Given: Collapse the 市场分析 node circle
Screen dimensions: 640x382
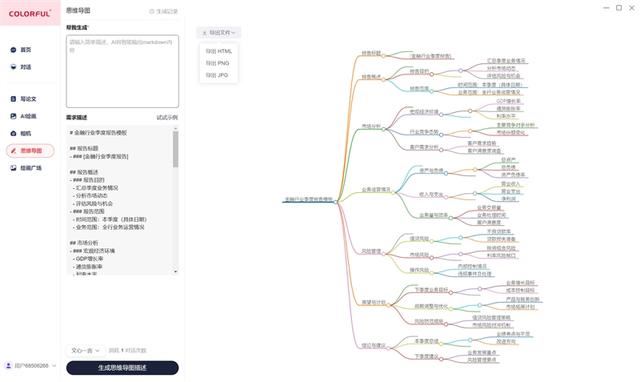Looking at the screenshot, I should point(383,129).
